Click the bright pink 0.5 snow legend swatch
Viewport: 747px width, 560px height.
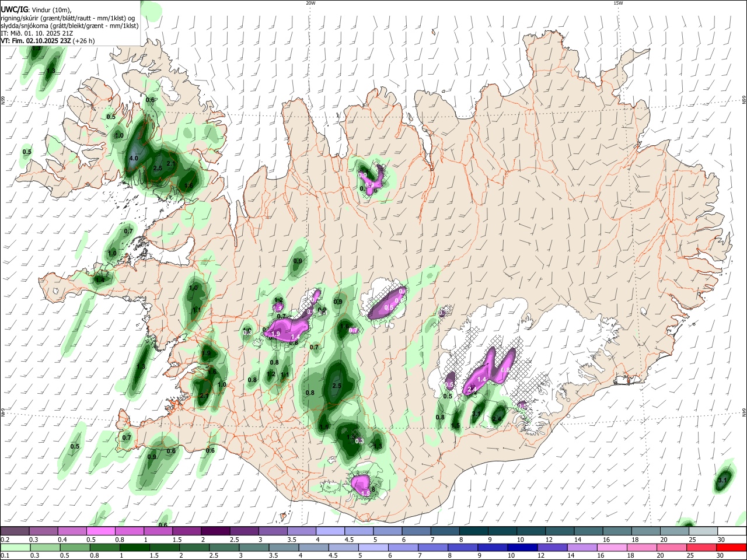[x=100, y=531]
